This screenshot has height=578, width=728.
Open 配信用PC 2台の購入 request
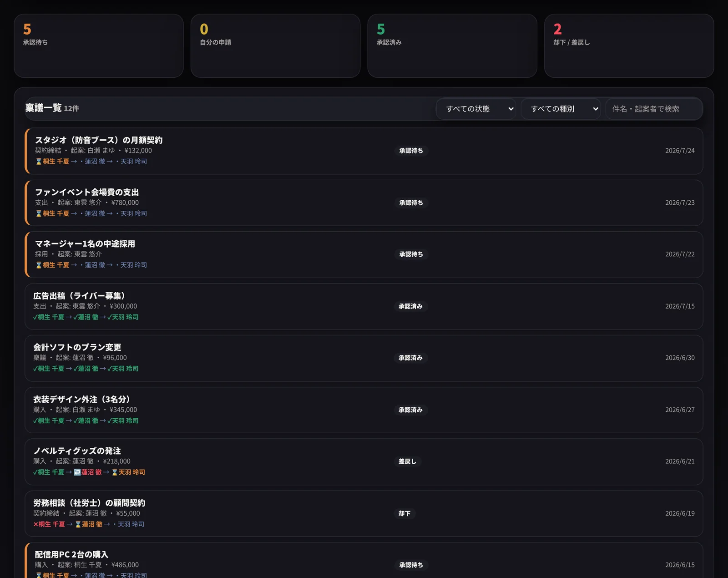coord(364,560)
